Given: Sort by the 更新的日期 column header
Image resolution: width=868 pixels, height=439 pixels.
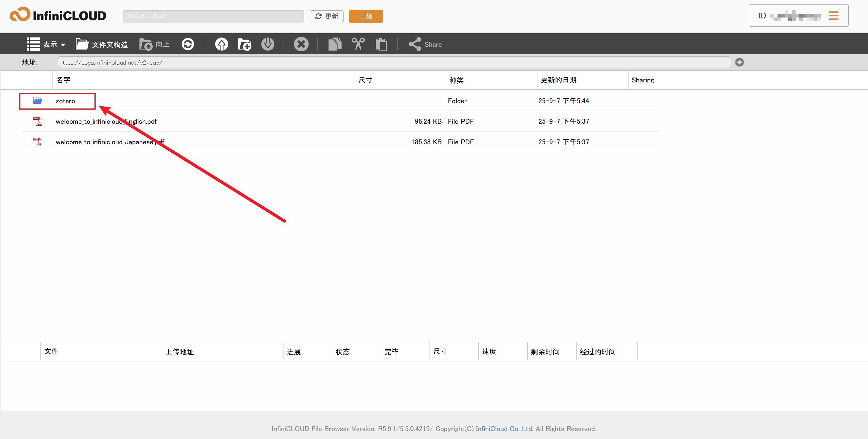Looking at the screenshot, I should [x=583, y=80].
